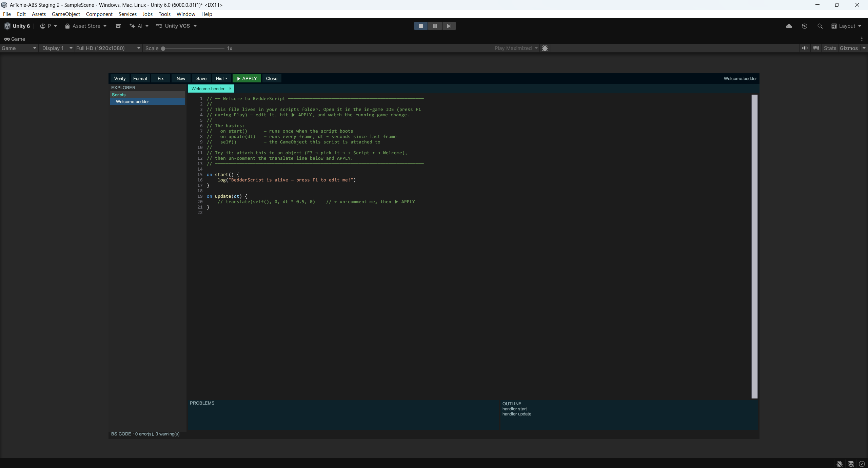Open the Services menu
This screenshot has width=868, height=468.
127,14
